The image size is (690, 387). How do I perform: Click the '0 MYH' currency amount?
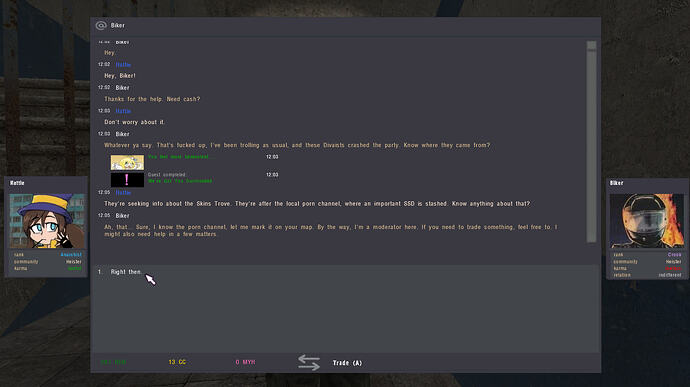pos(245,362)
